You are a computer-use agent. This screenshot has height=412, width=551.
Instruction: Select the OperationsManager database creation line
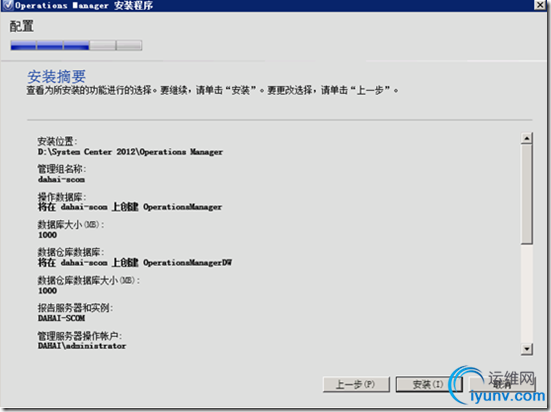130,207
